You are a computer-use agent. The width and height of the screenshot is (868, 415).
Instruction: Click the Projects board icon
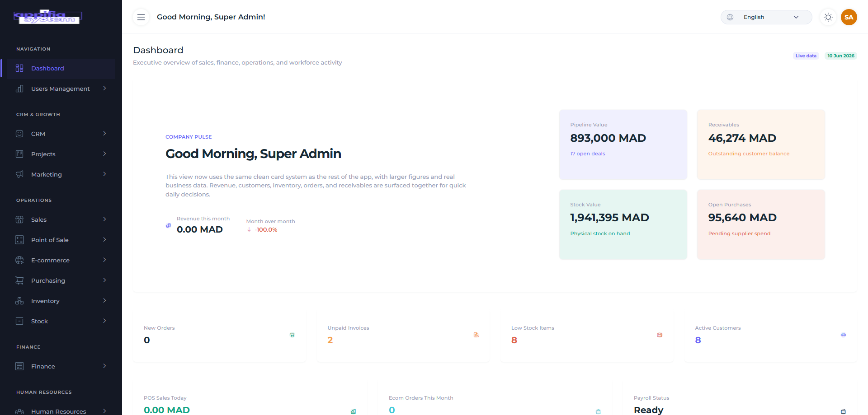(19, 154)
